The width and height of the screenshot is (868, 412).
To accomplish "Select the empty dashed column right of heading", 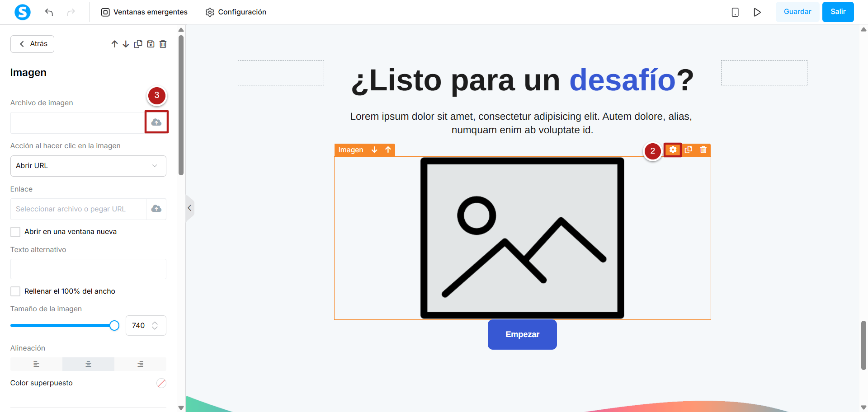I will click(764, 73).
